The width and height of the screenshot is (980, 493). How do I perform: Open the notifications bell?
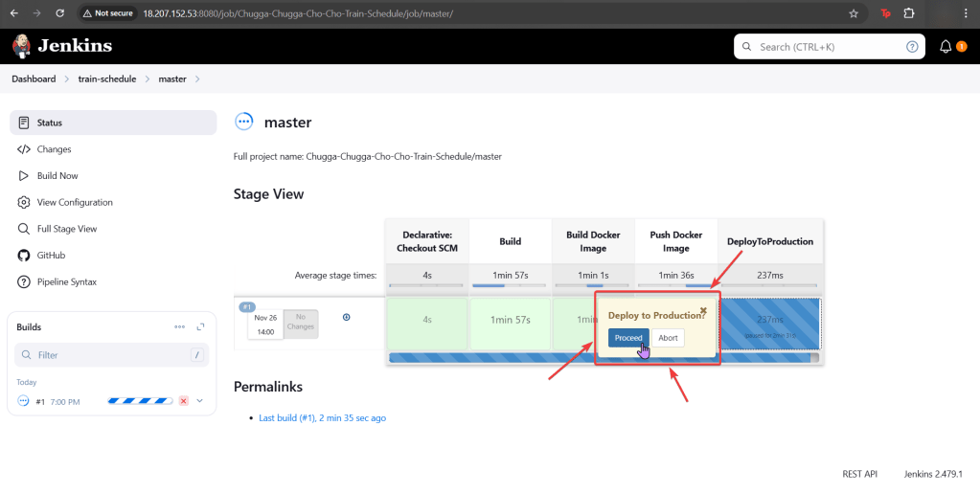946,46
